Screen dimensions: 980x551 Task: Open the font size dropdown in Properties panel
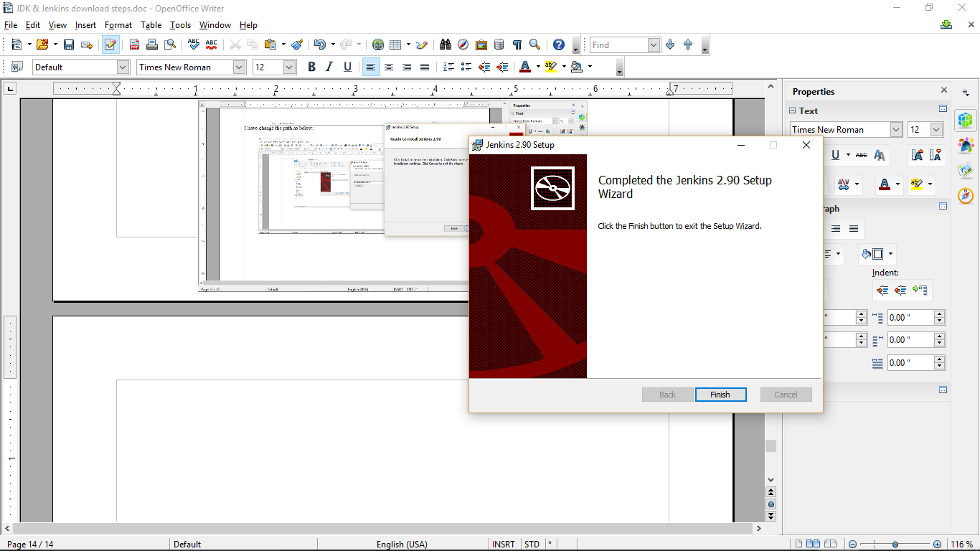[x=935, y=129]
